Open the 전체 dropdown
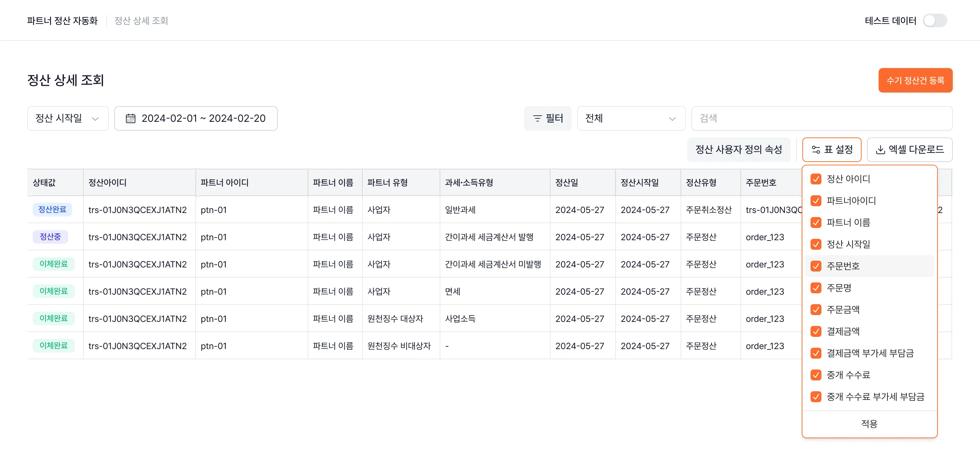This screenshot has width=980, height=476. (631, 118)
